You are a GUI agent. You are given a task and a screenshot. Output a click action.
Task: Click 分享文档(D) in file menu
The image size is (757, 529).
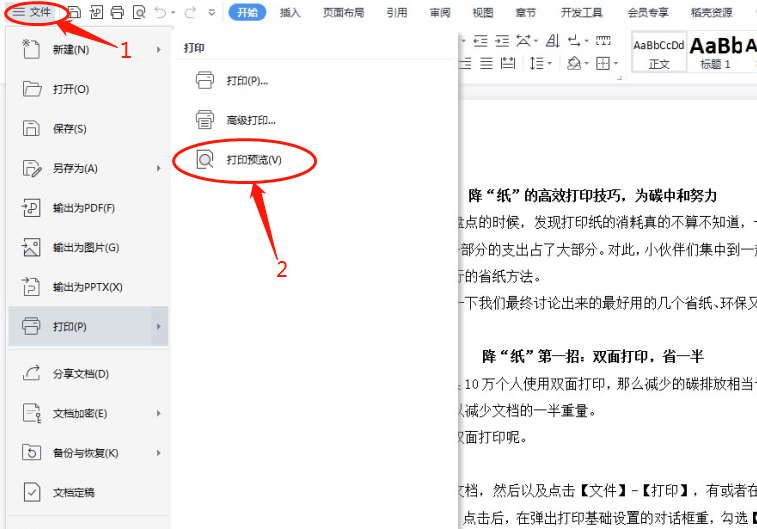pyautogui.click(x=81, y=374)
